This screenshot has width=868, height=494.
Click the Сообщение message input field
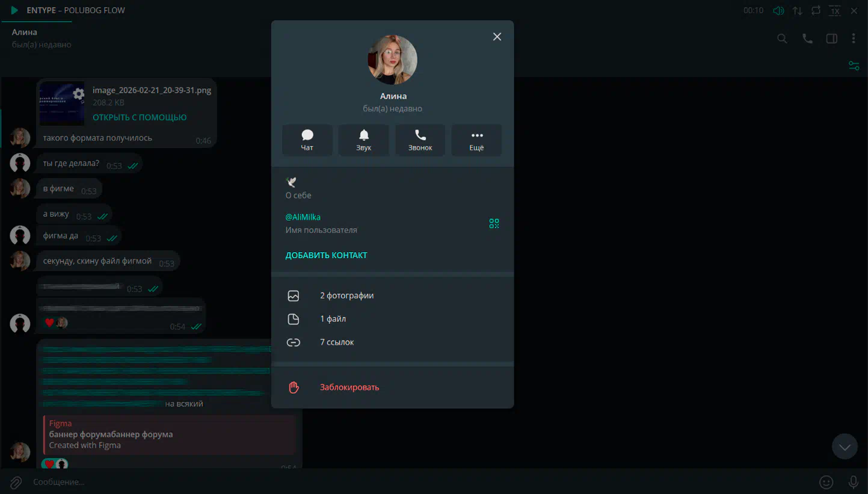point(361,482)
